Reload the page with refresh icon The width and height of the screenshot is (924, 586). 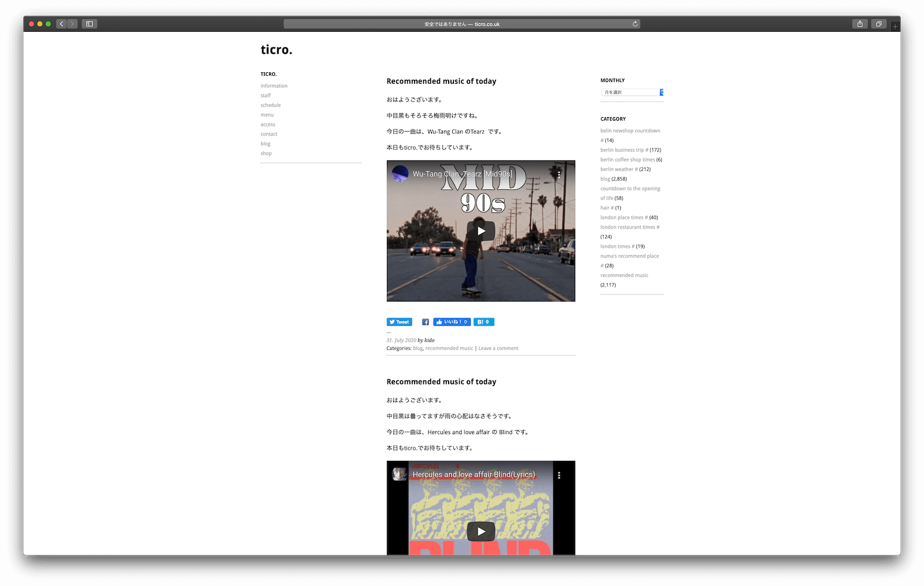(635, 24)
